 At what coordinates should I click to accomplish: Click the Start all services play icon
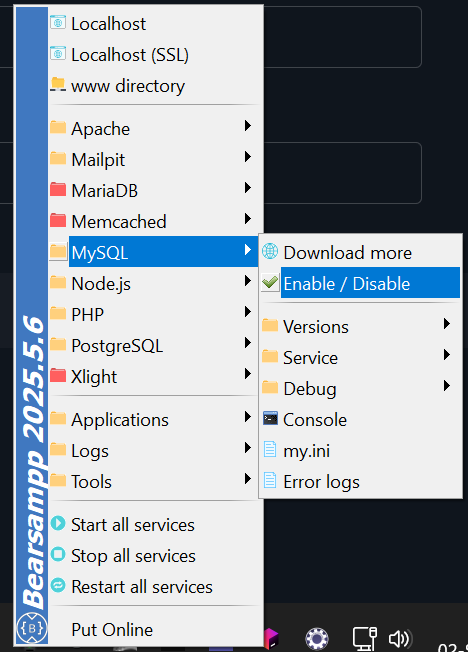[58, 523]
